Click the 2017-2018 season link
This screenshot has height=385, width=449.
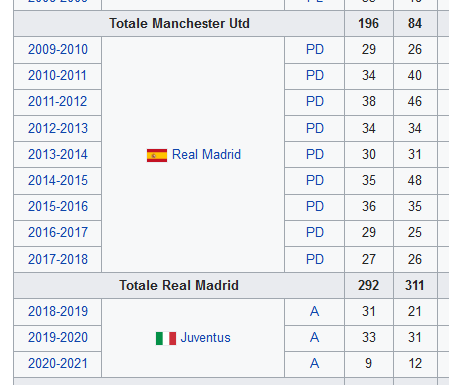pyautogui.click(x=58, y=259)
